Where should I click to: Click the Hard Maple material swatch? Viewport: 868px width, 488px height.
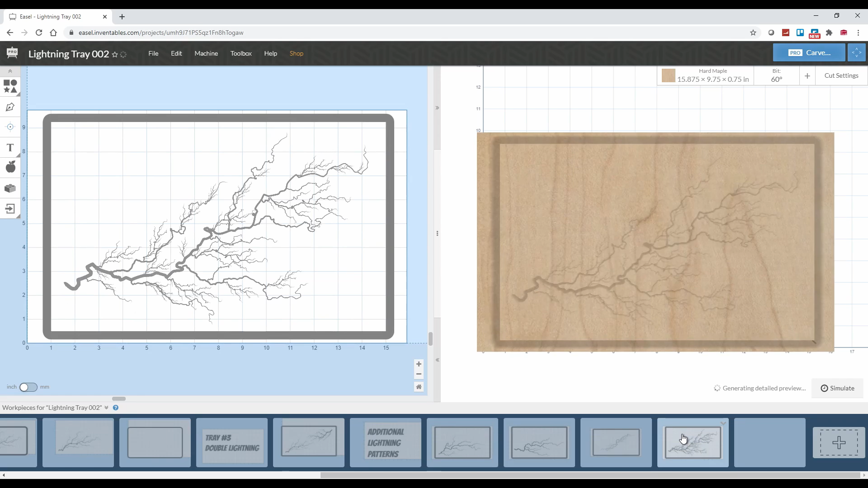coord(668,75)
